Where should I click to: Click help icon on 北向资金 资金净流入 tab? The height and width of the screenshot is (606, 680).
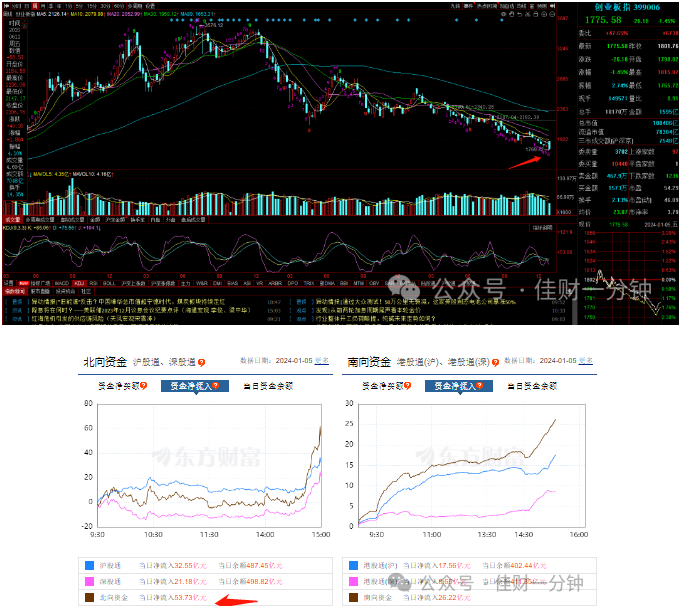point(216,386)
